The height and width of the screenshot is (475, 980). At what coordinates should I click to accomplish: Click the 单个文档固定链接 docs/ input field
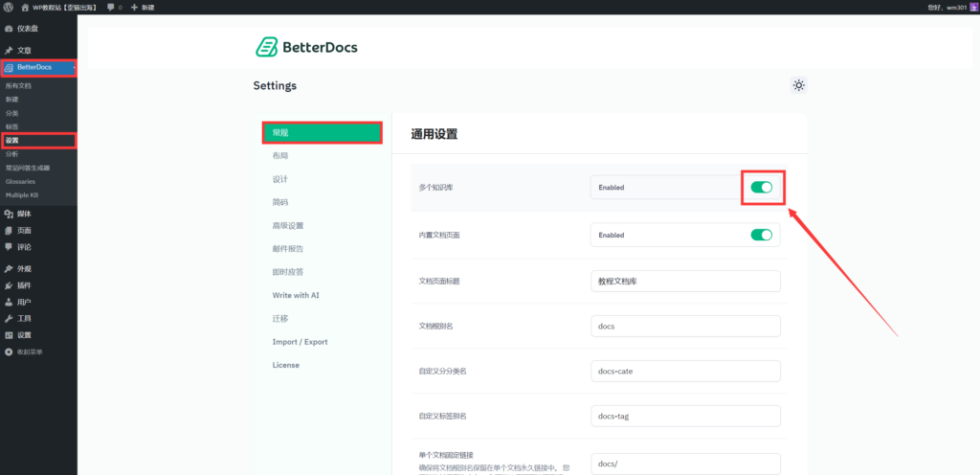click(685, 464)
